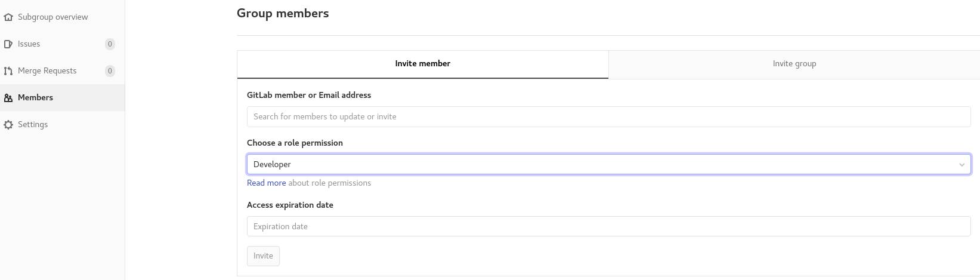Click the Merge Requests count badge
This screenshot has height=280, width=980.
110,71
